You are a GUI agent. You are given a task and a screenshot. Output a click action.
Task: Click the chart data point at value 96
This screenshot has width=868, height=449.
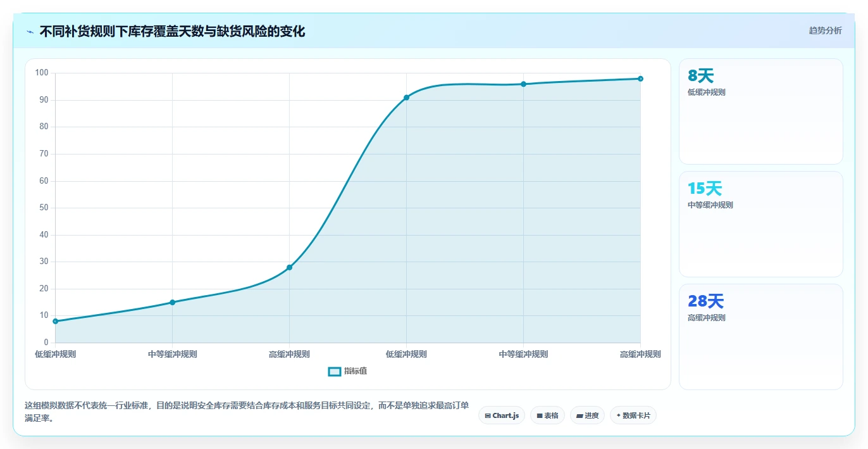523,84
